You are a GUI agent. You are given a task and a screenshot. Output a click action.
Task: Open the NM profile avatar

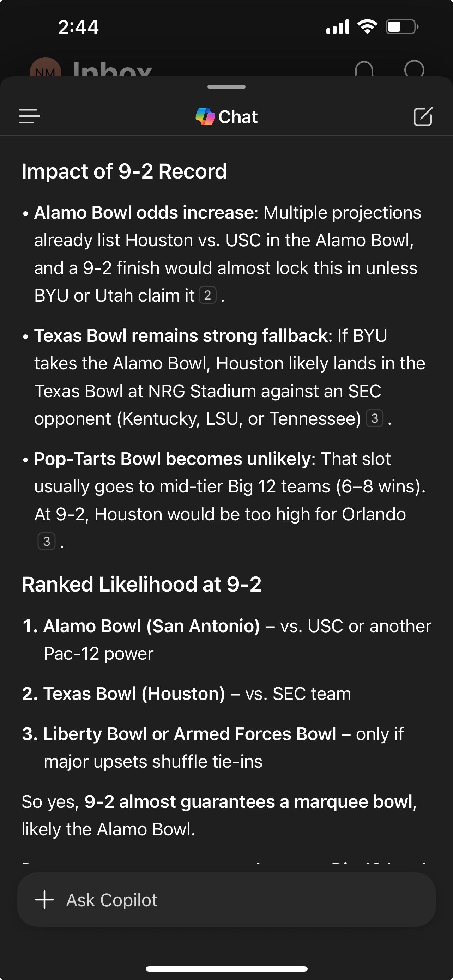[x=45, y=69]
